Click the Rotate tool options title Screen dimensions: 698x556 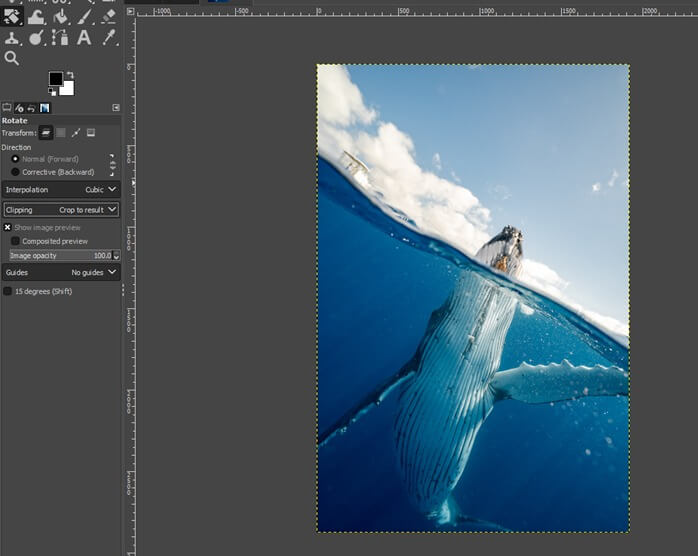(14, 121)
